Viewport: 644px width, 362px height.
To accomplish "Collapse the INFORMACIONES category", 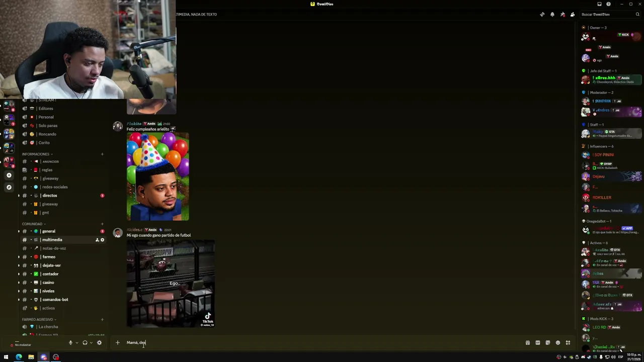I will click(x=37, y=154).
